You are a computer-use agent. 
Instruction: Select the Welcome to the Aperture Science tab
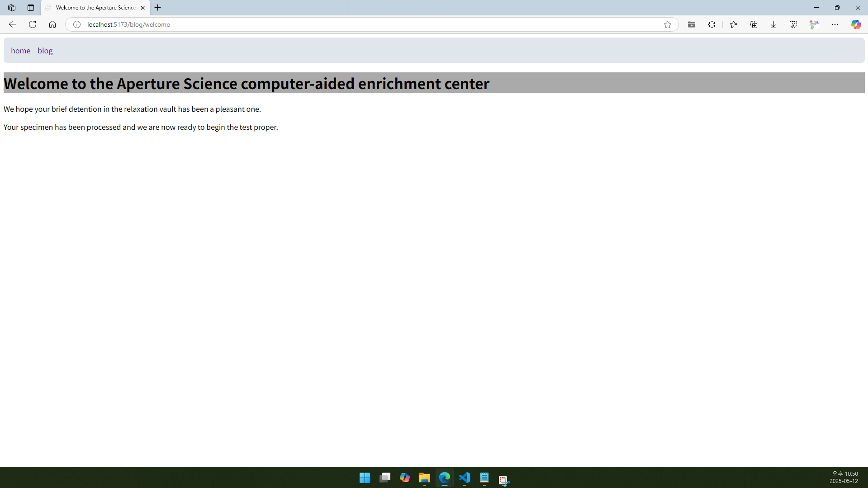click(x=95, y=8)
